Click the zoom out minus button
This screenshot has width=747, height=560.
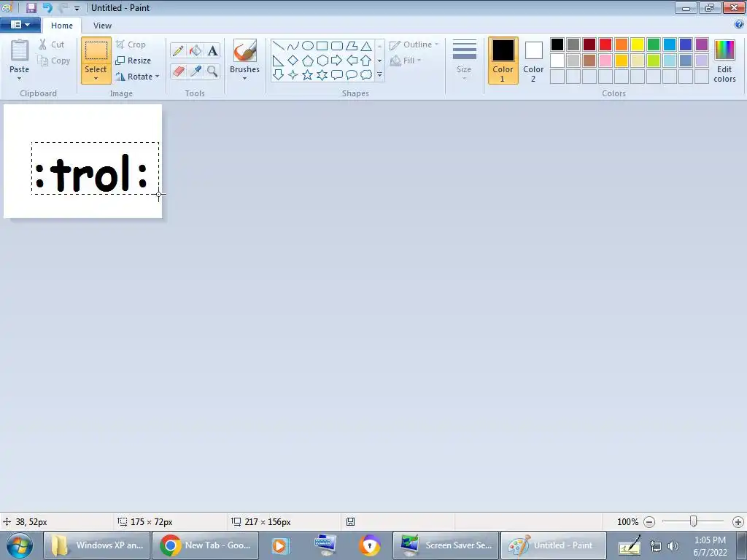[649, 522]
